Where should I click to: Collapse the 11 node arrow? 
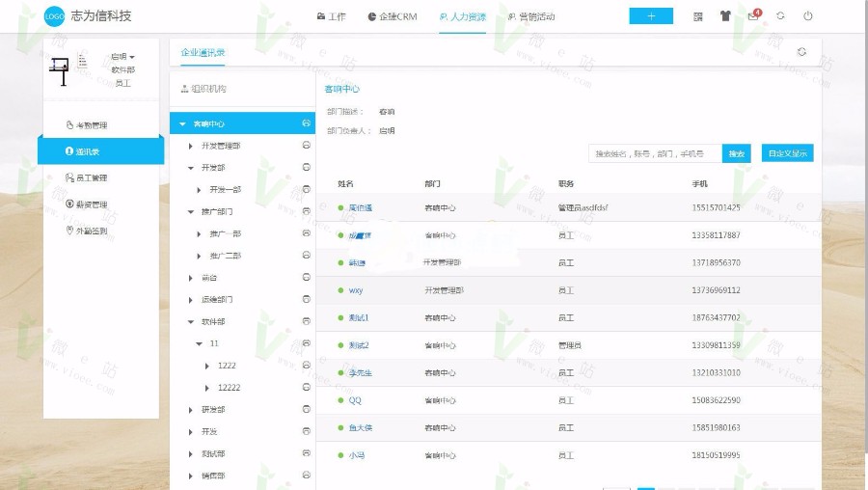click(x=200, y=343)
